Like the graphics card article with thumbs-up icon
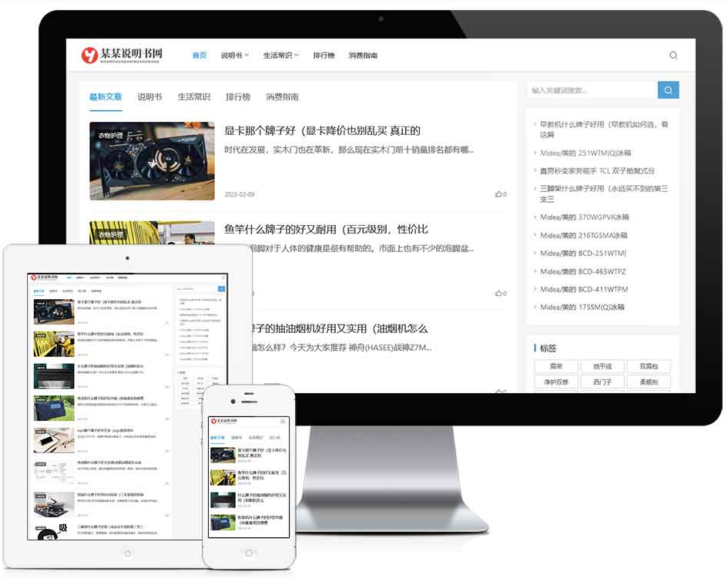Image resolution: width=728 pixels, height=579 pixels. click(500, 194)
